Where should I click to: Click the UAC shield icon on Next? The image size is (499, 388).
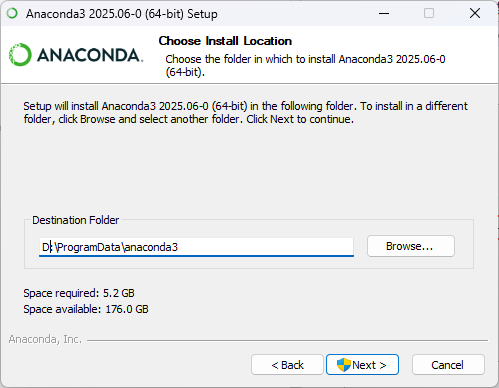tap(344, 365)
